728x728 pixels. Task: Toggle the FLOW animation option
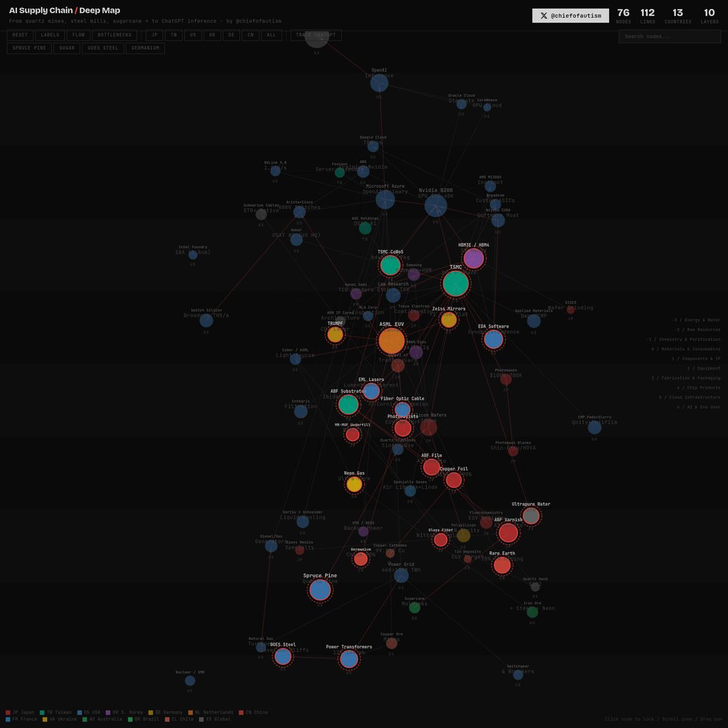78,35
